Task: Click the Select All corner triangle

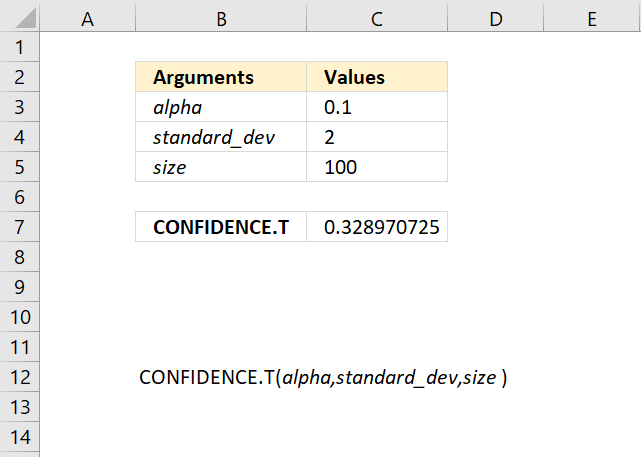Action: [25, 18]
